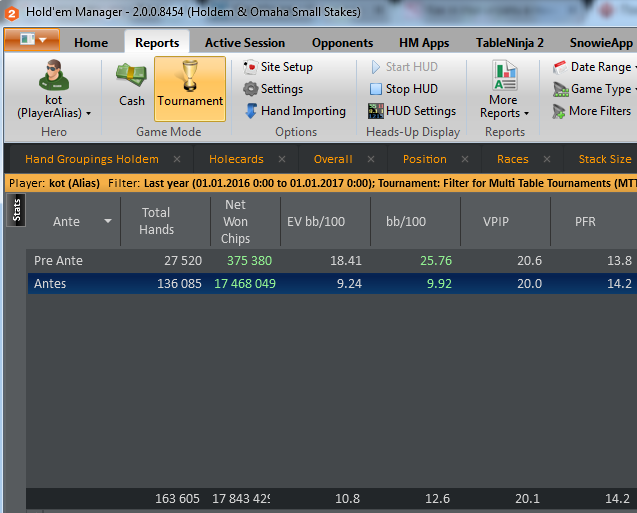Switch to the Stack Size report tab
This screenshot has height=513, width=637.
[605, 159]
